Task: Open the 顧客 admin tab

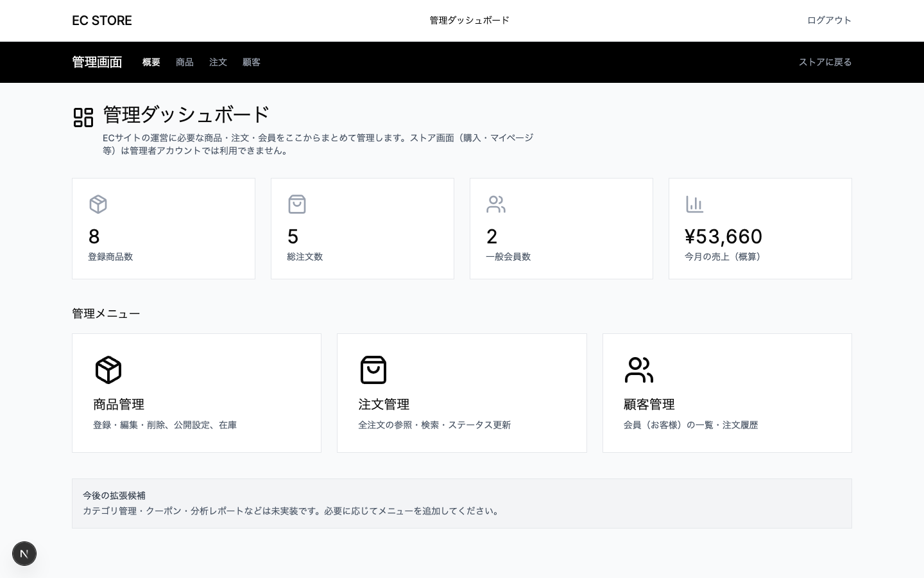Action: pos(252,62)
